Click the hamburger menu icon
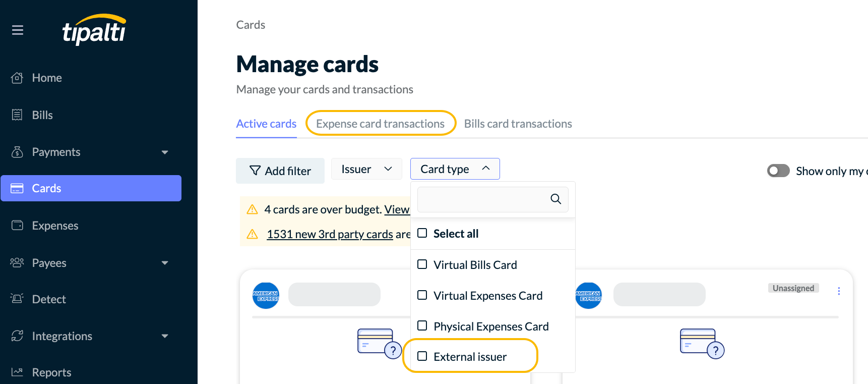Screen dimensions: 868x384 (18, 30)
